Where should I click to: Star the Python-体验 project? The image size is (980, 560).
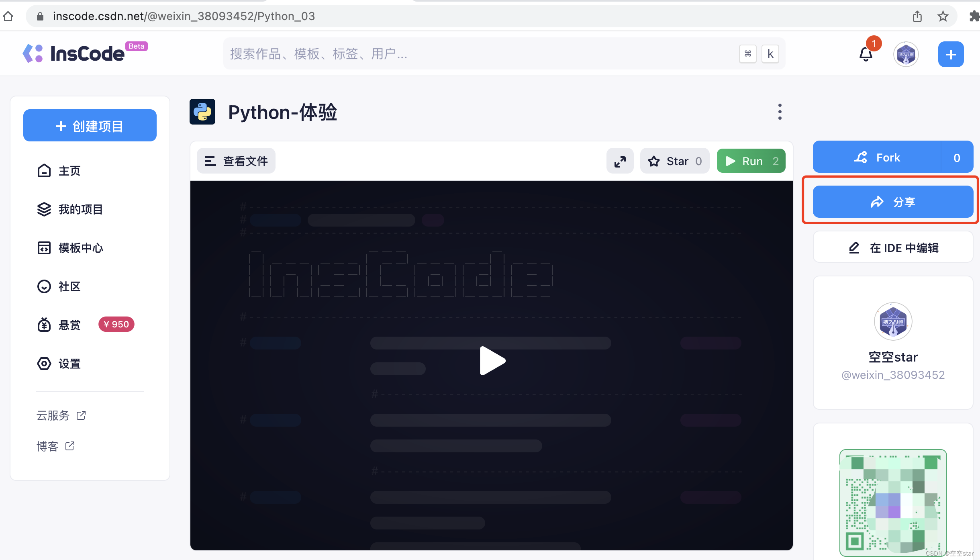click(674, 161)
